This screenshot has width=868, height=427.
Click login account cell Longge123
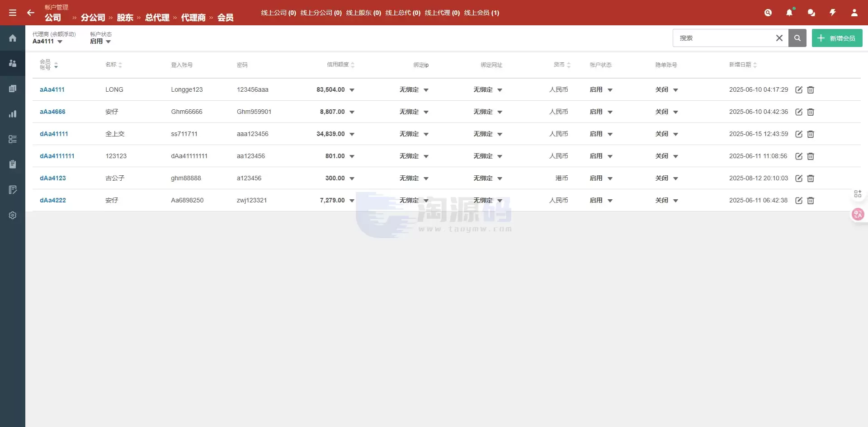point(187,89)
